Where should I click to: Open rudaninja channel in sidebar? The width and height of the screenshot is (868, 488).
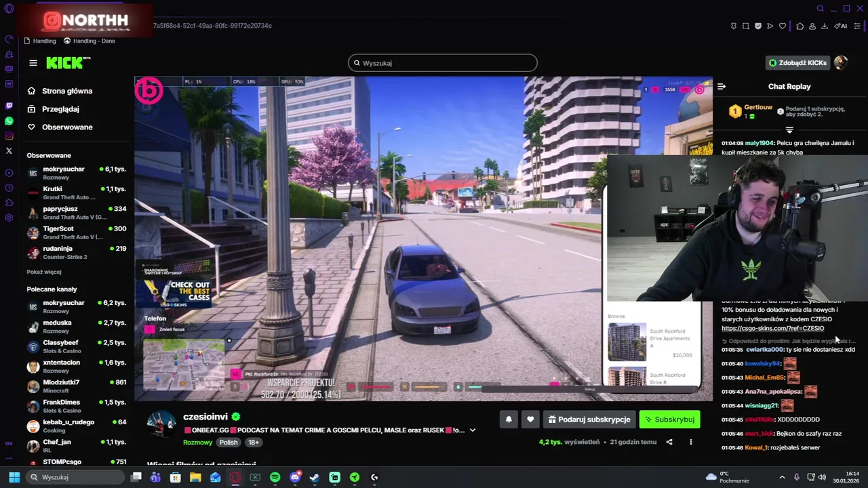click(x=77, y=252)
